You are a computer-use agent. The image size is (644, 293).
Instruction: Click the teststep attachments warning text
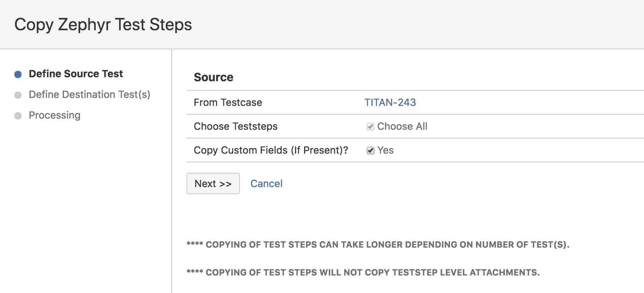tap(363, 272)
